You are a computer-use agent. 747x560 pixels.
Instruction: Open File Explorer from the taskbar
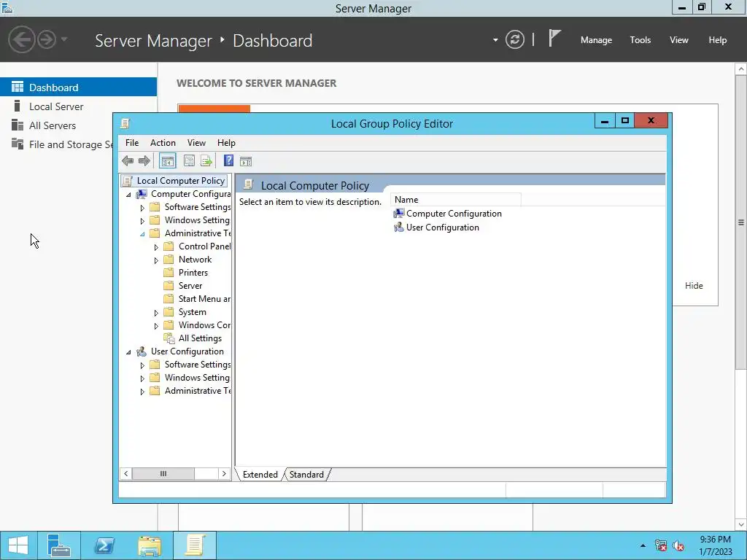[x=150, y=545]
